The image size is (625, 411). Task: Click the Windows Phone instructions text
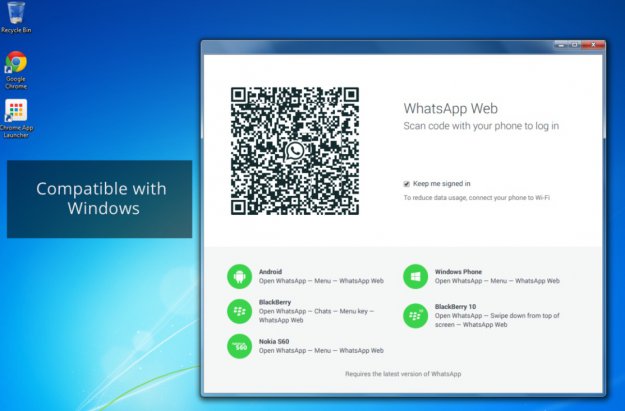click(497, 281)
